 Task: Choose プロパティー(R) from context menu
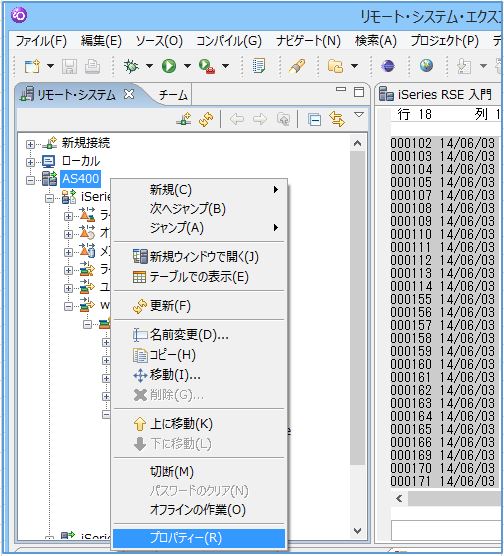[x=199, y=538]
